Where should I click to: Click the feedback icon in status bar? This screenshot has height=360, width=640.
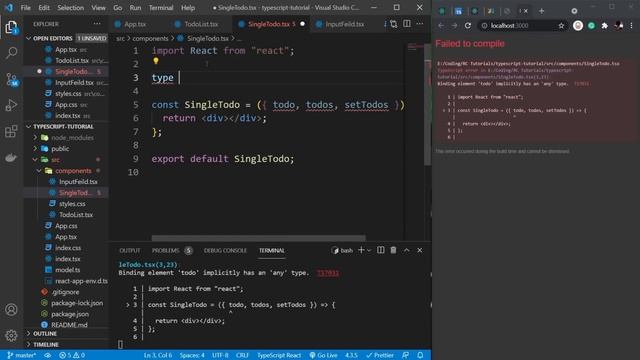pyautogui.click(x=405, y=355)
